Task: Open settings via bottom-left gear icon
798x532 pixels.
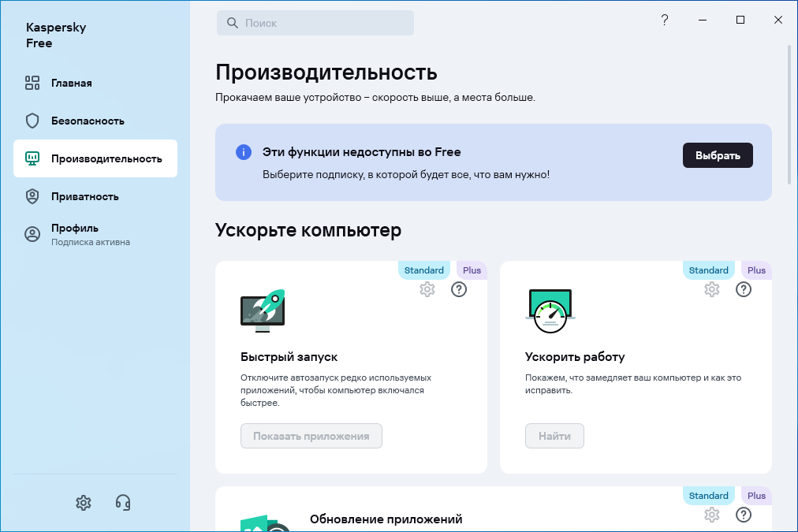Action: pos(84,503)
